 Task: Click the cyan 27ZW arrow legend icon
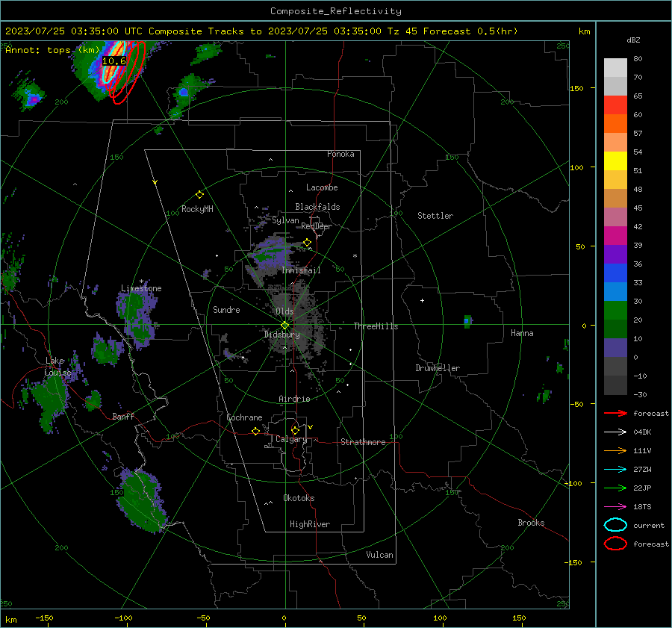pyautogui.click(x=615, y=470)
